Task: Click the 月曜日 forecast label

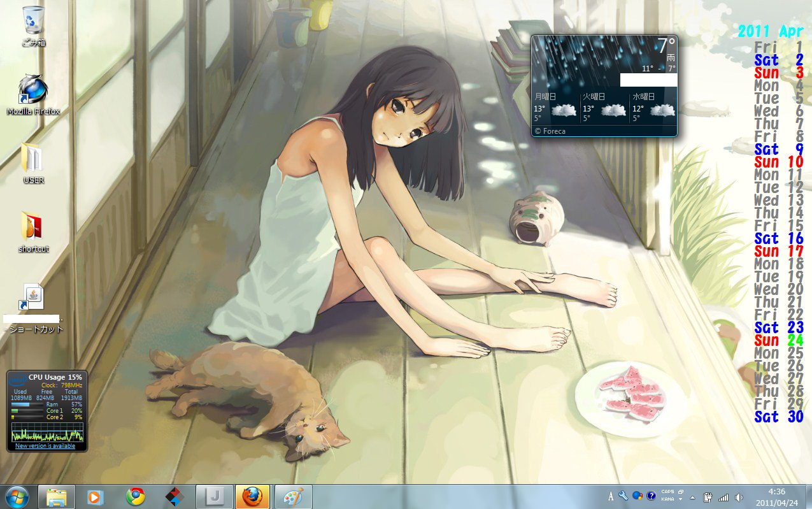Action: 545,97
